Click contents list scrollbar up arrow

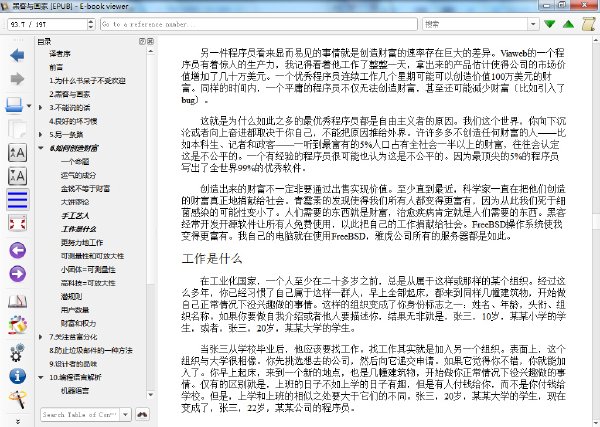[150, 51]
